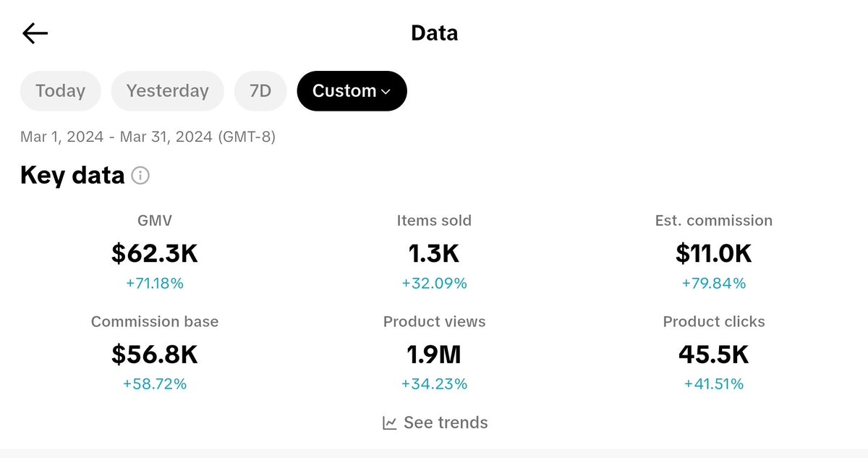This screenshot has height=458, width=868.
Task: Select the Product views 1.9M metric
Action: [x=434, y=353]
